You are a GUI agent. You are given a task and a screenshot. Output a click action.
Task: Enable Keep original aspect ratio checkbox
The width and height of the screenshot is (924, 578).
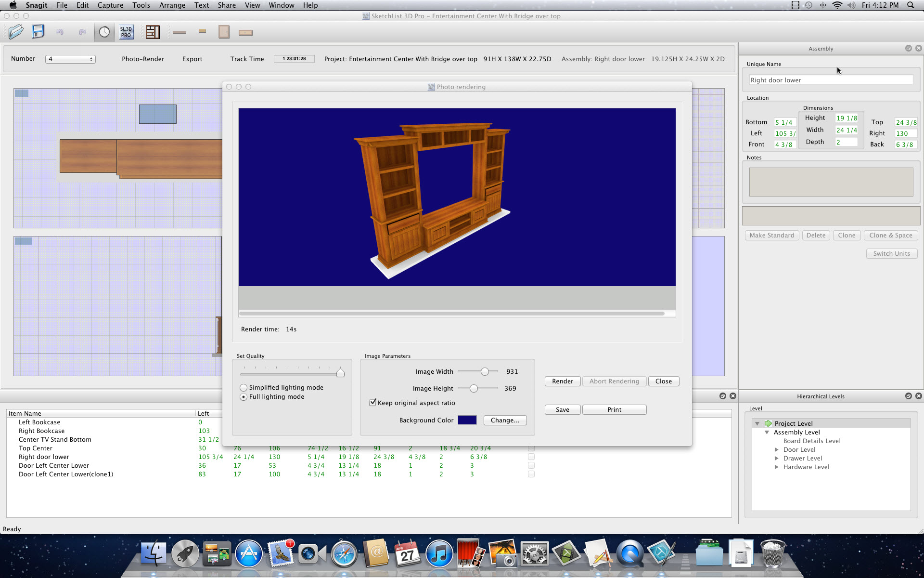(372, 402)
